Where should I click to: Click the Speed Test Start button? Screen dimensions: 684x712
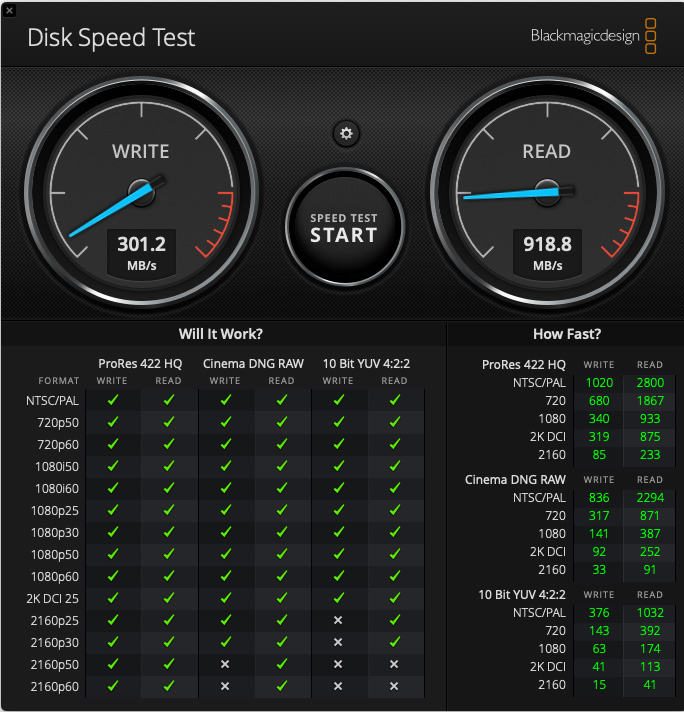345,227
